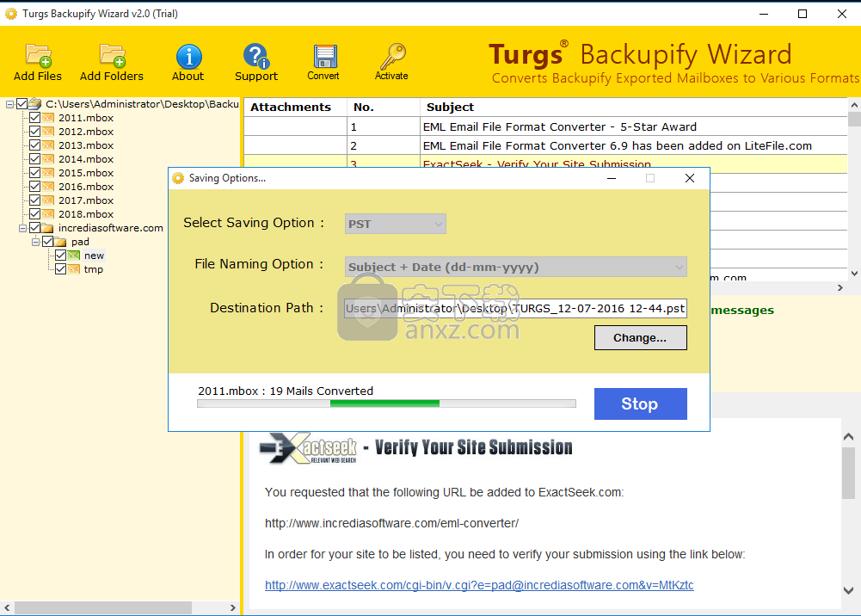
Task: Click the 2013.mbox envelope icon
Action: tap(48, 145)
